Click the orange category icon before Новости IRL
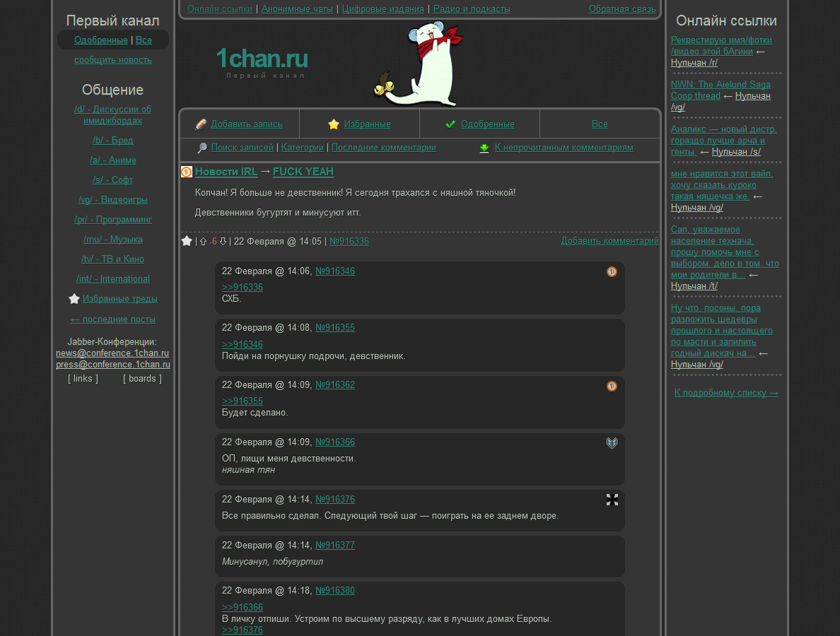This screenshot has width=840, height=636. [x=187, y=172]
